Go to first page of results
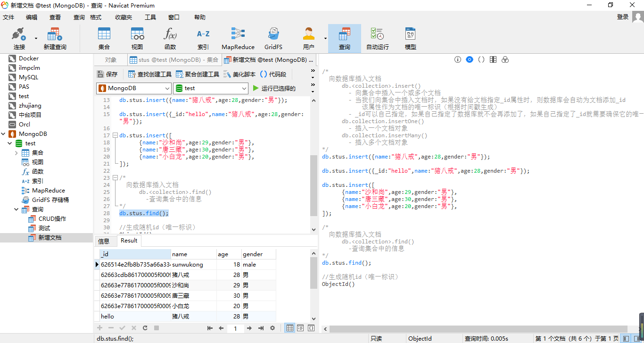This screenshot has width=644, height=343. 210,328
